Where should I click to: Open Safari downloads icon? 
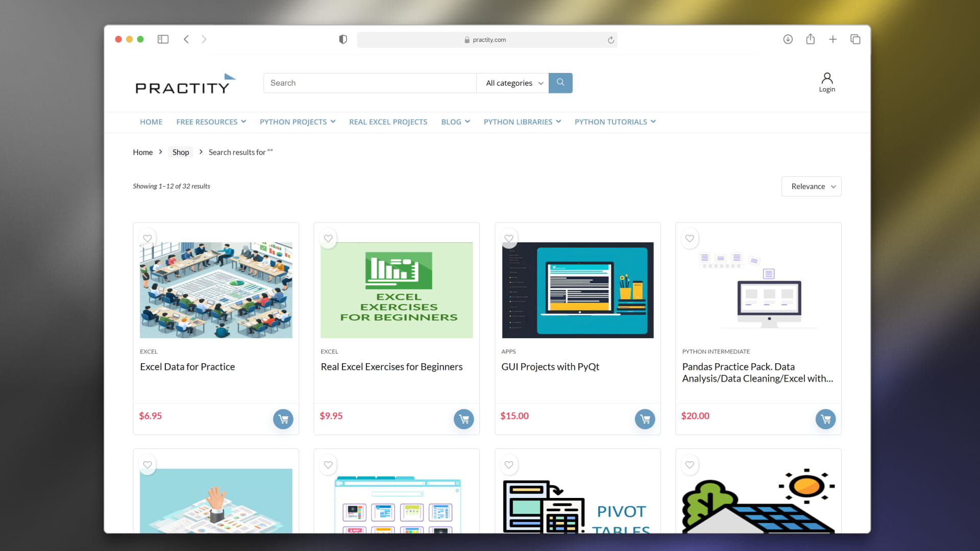(x=788, y=39)
